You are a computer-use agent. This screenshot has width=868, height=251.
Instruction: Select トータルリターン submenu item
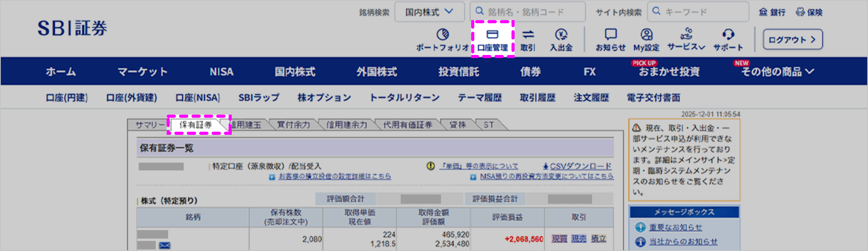(x=405, y=98)
